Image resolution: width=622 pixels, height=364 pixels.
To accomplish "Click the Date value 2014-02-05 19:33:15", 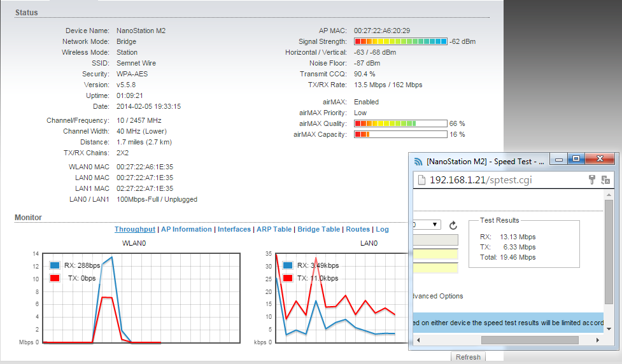I will (148, 106).
